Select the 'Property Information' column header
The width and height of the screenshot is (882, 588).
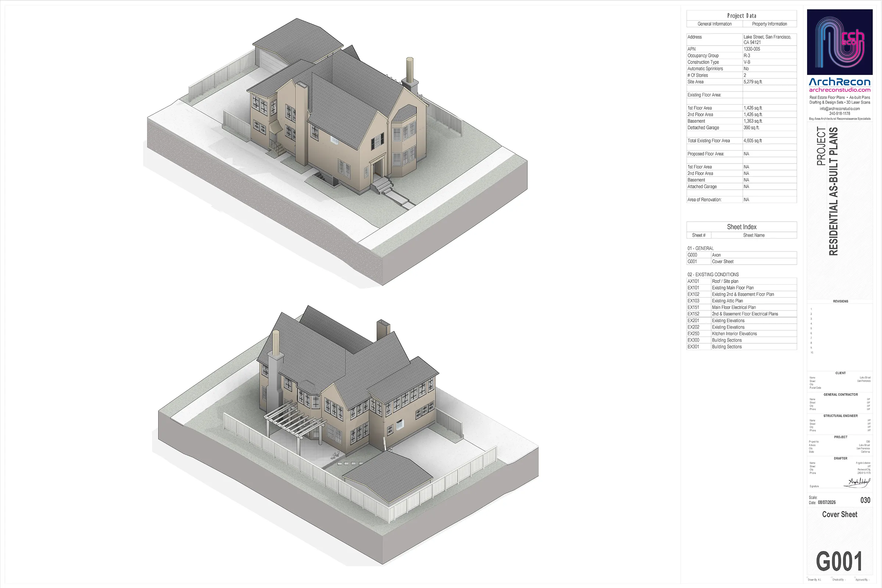pyautogui.click(x=770, y=24)
